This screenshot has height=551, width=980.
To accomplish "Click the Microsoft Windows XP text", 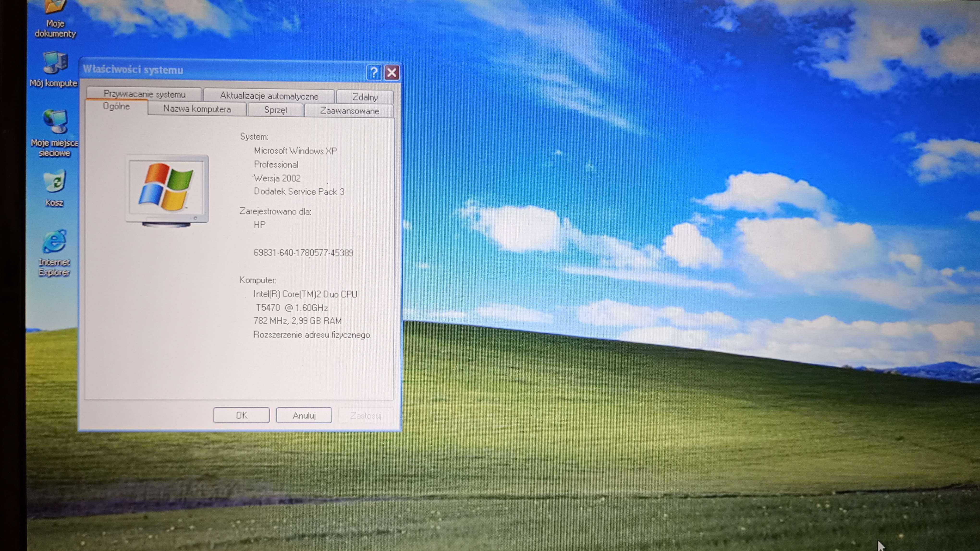I will tap(295, 151).
